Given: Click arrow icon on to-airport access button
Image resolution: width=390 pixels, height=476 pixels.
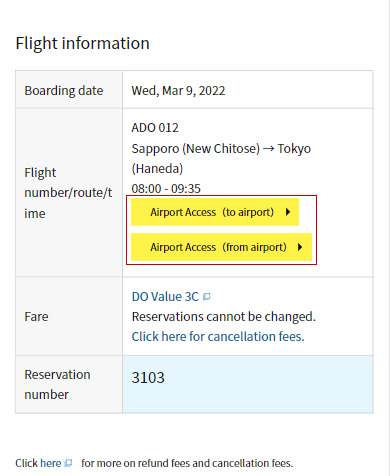Looking at the screenshot, I should 288,212.
